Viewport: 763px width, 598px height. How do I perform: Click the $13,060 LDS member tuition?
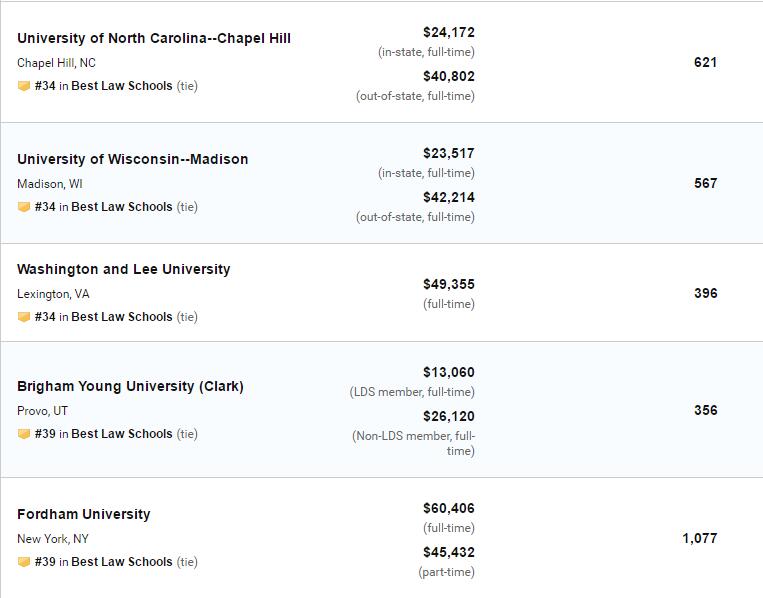(449, 372)
